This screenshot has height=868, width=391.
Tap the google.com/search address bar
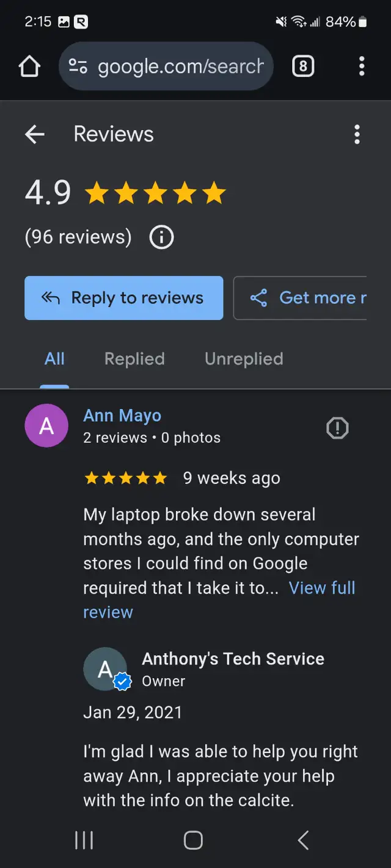point(166,66)
